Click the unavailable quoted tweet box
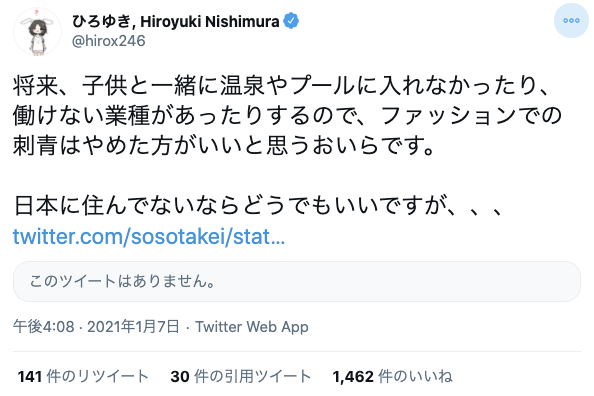The image size is (594, 396). [297, 282]
